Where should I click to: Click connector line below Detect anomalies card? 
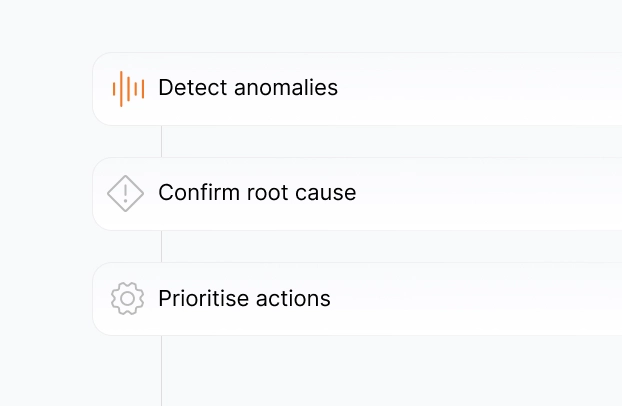click(x=161, y=141)
